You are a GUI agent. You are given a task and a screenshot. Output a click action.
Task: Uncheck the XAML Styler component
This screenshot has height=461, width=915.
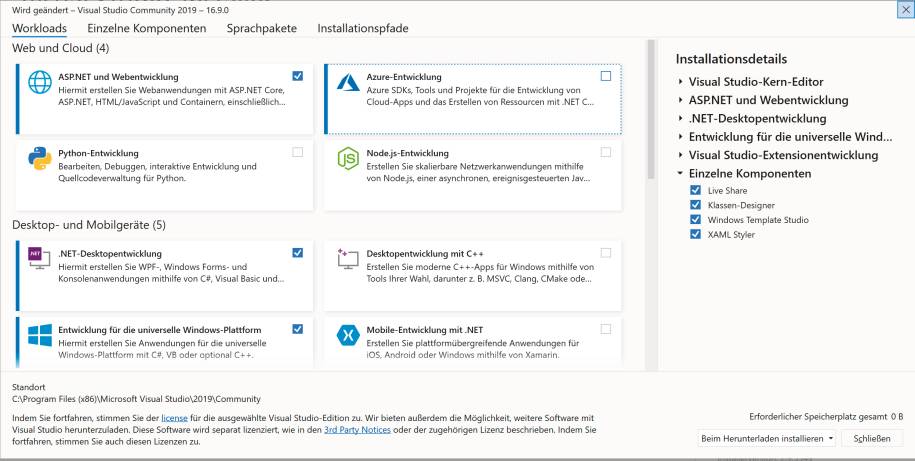click(x=695, y=234)
